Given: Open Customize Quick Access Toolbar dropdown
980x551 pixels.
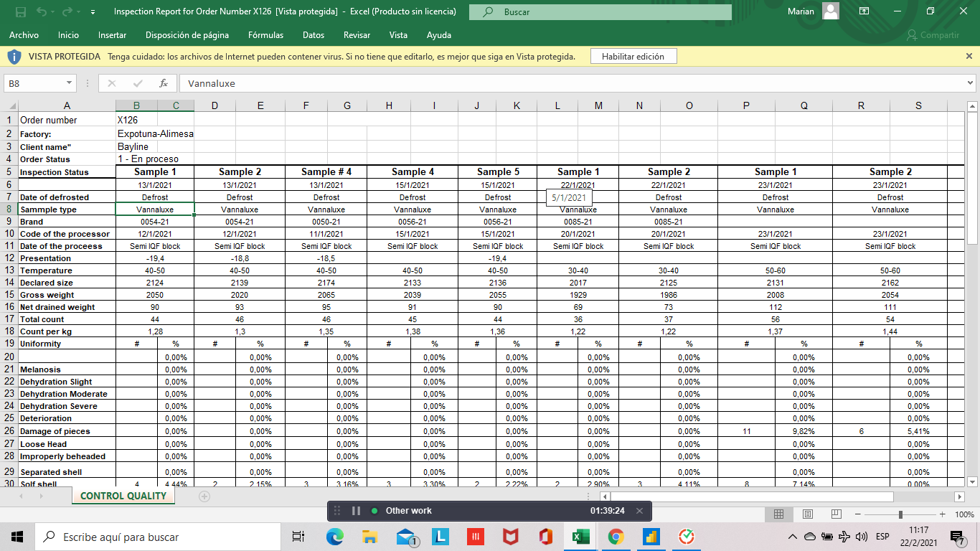Looking at the screenshot, I should (93, 12).
